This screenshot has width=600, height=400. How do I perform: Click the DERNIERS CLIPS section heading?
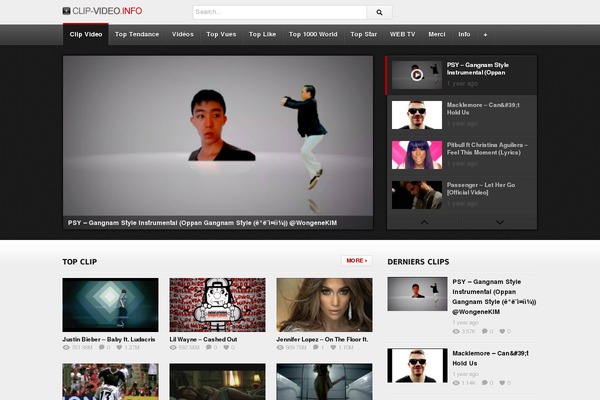(x=418, y=262)
